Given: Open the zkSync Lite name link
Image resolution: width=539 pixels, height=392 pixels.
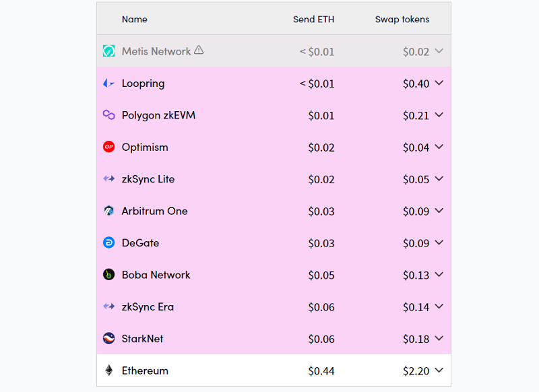Looking at the screenshot, I should [x=148, y=179].
